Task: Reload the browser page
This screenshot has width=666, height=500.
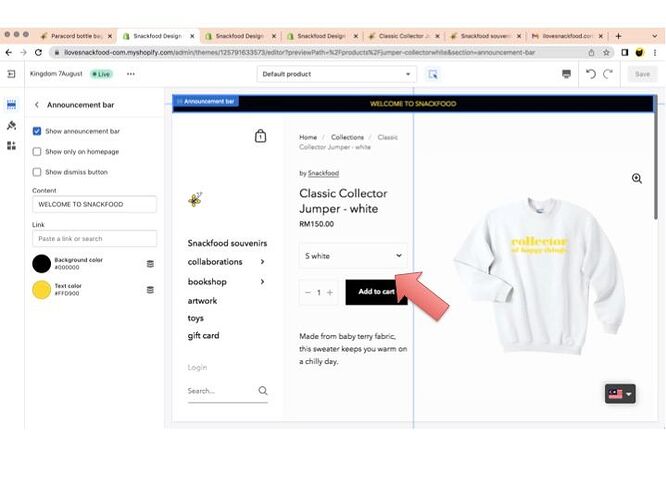Action: point(38,52)
